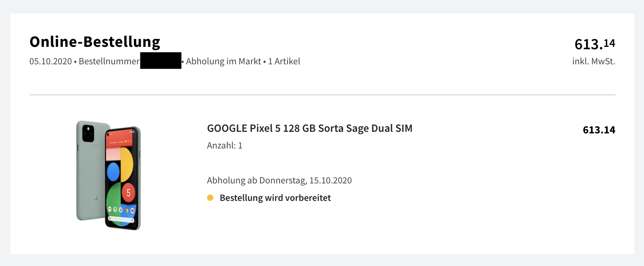
Task: Click the order date 05.10.2020
Action: pyautogui.click(x=50, y=61)
